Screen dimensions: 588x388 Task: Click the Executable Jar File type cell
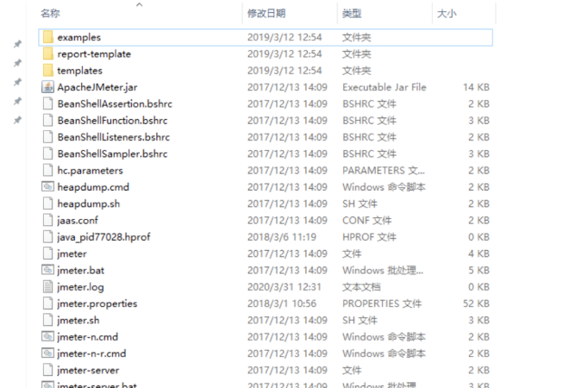(x=384, y=87)
